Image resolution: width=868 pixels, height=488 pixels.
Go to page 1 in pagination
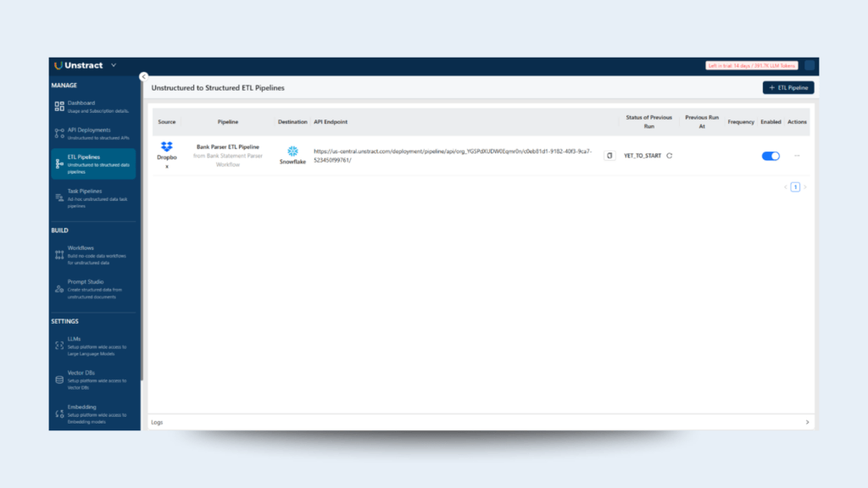[795, 187]
